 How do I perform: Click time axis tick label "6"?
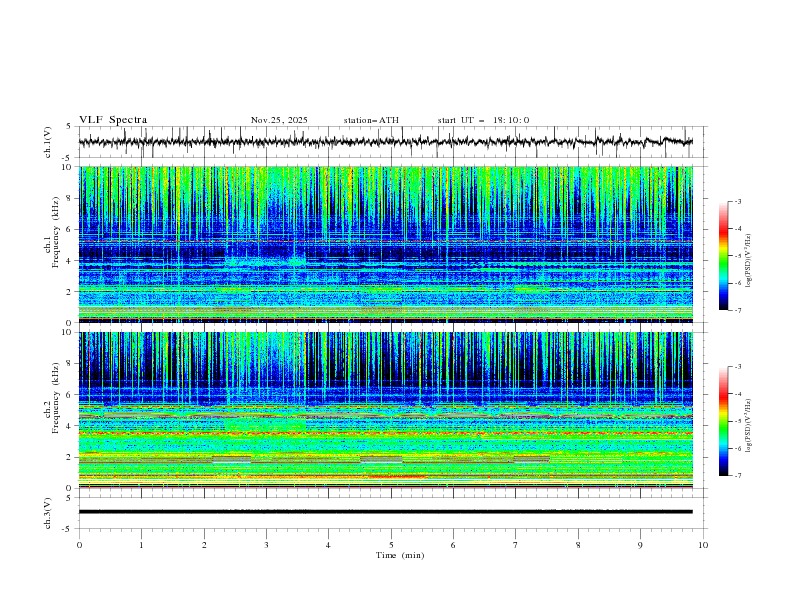[453, 545]
